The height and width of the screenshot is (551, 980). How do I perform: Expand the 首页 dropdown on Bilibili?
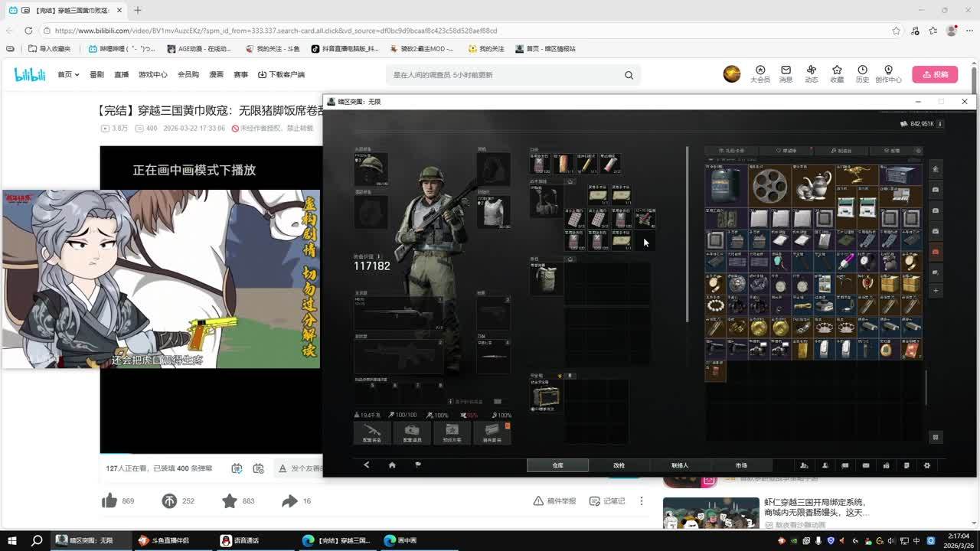[x=68, y=75]
